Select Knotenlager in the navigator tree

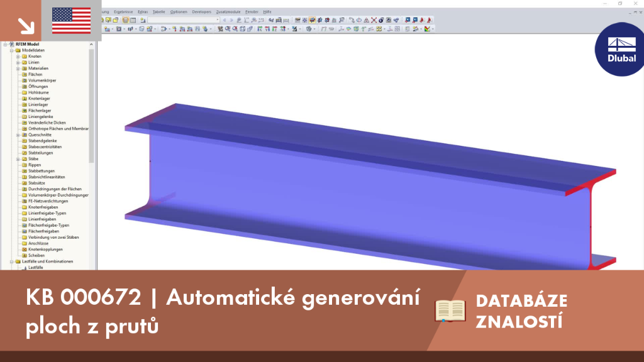[x=39, y=99]
